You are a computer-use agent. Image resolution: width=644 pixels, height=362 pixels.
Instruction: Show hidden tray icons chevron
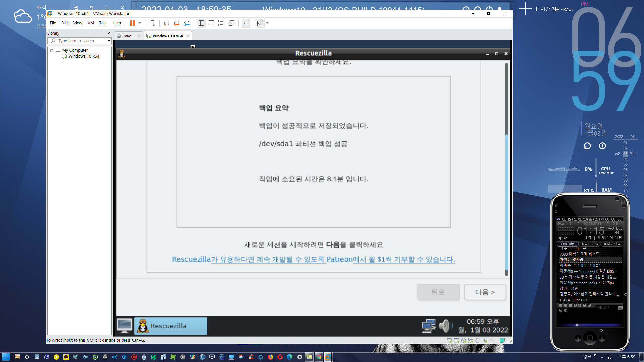[602, 357]
